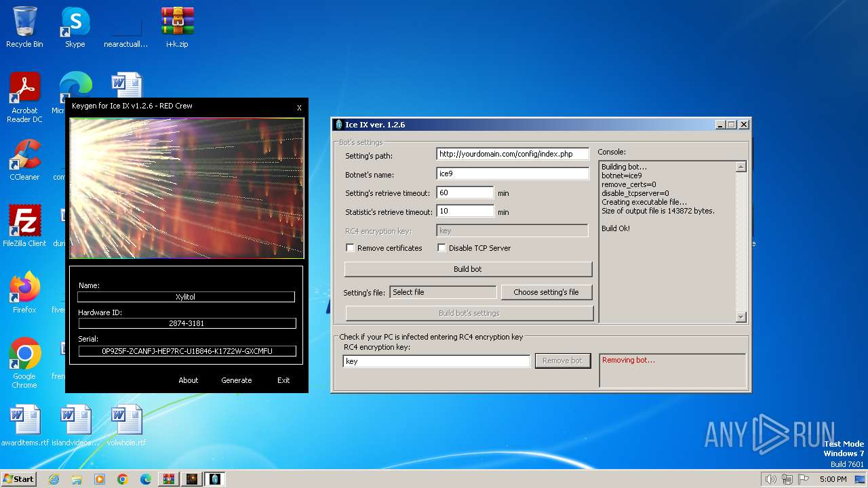The width and height of the screenshot is (868, 488).
Task: Click Exit in the Keygen window
Action: tap(283, 380)
